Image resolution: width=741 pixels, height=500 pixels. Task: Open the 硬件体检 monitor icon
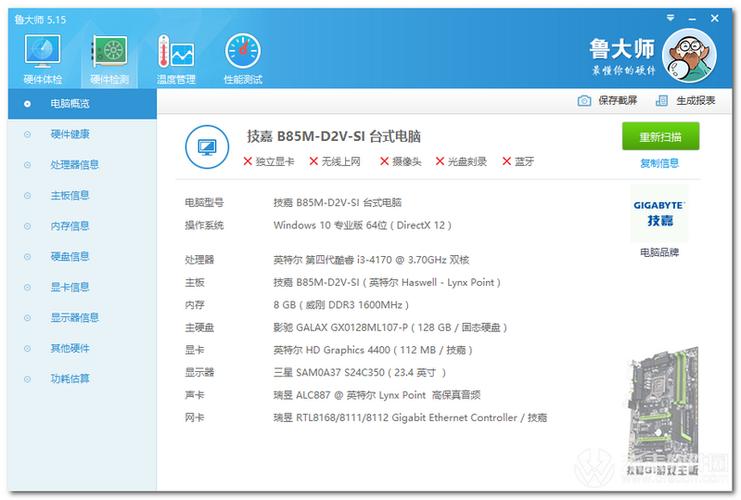43,51
